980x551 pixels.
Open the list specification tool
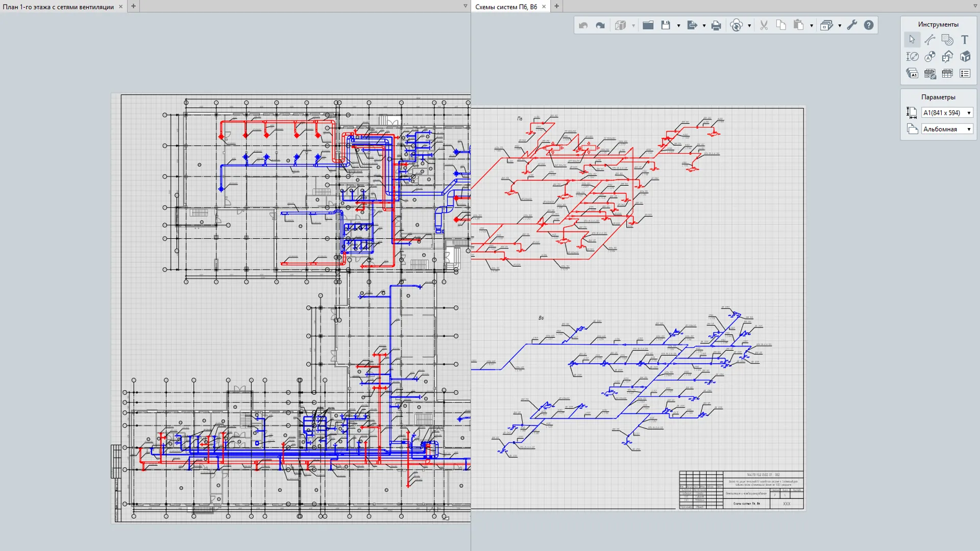(965, 73)
